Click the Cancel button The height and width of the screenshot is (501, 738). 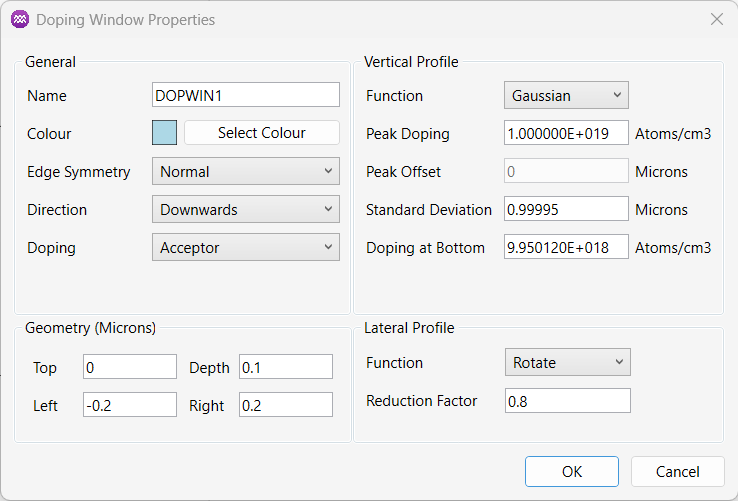[678, 471]
